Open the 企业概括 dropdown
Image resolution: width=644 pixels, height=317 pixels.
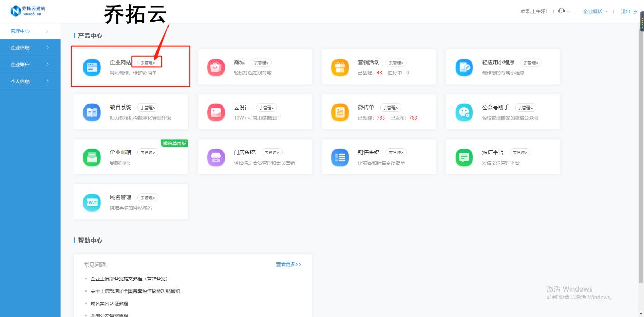(594, 11)
